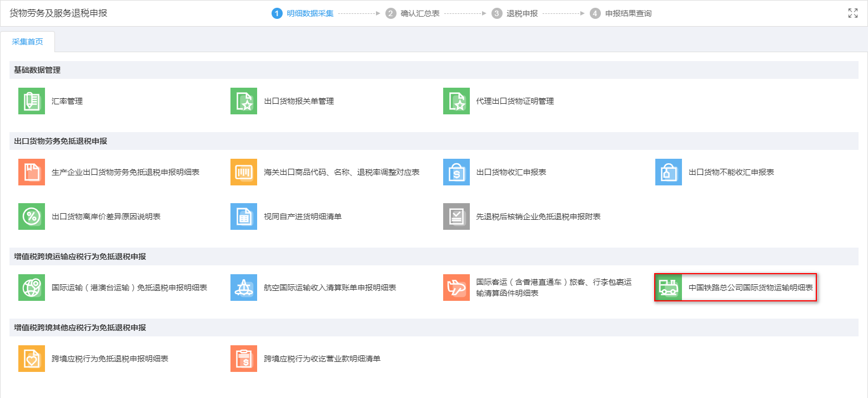Open the 代理出口货物证明管理 link
Image resolution: width=868 pixels, height=398 pixels.
tap(515, 101)
